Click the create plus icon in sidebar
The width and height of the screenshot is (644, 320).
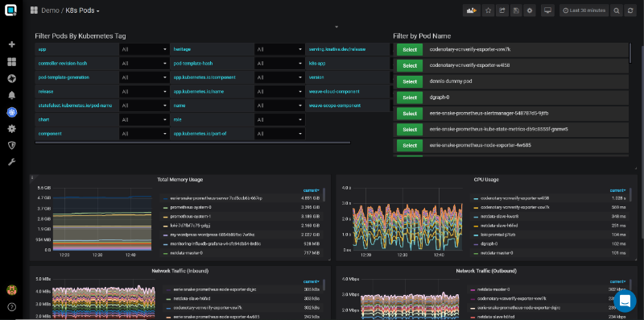tap(11, 44)
